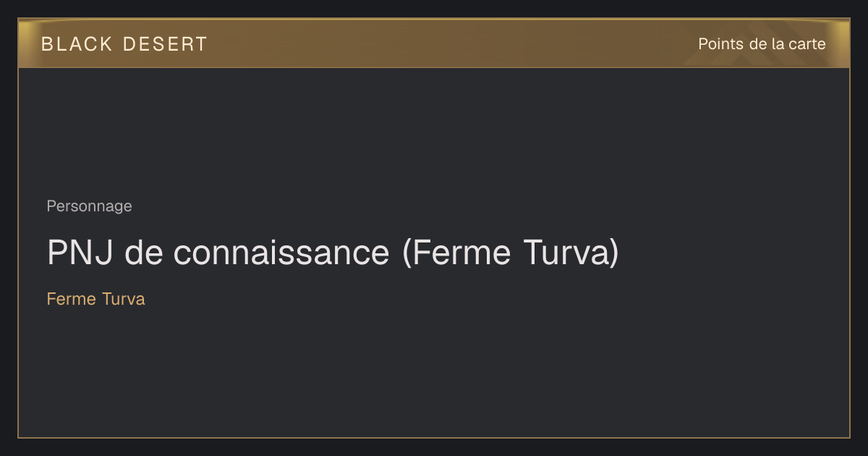This screenshot has height=456, width=868.
Task: Click the word Points in the header
Action: point(720,44)
